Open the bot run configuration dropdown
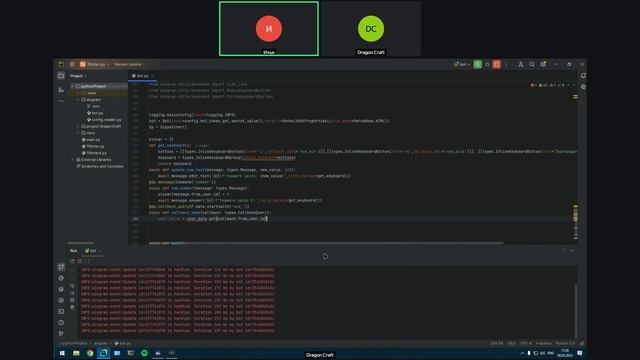This screenshot has height=360, width=640. point(461,64)
